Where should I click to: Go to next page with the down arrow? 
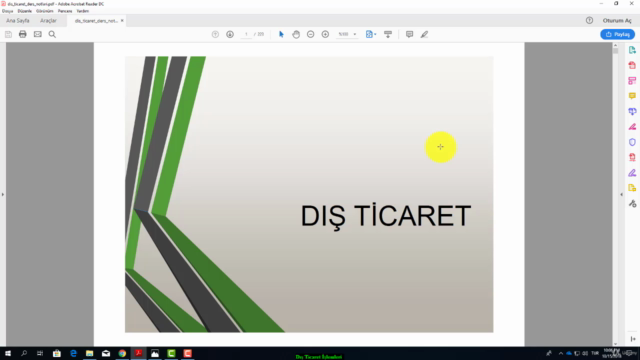click(230, 34)
